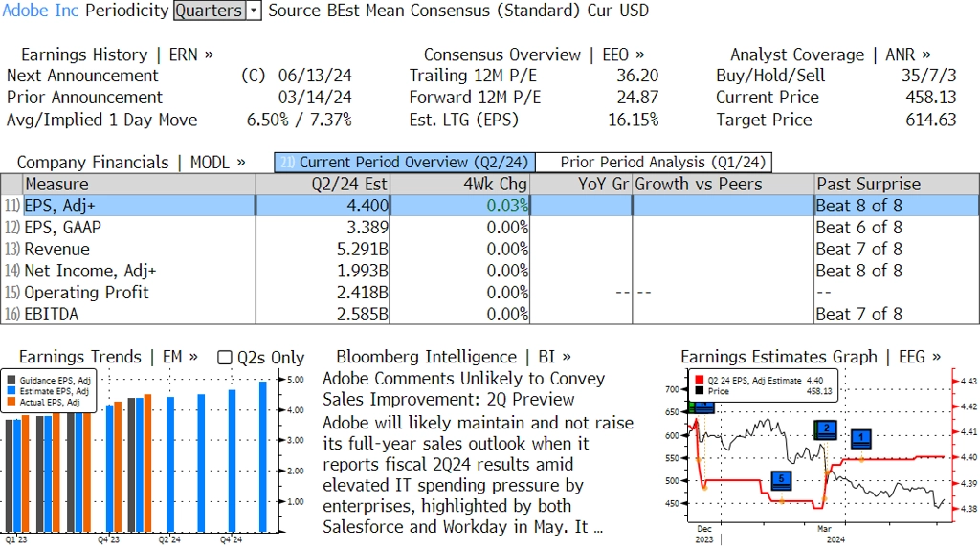Click the Estimate EPS, Adj legend swatch
The height and width of the screenshot is (549, 980).
tap(11, 391)
